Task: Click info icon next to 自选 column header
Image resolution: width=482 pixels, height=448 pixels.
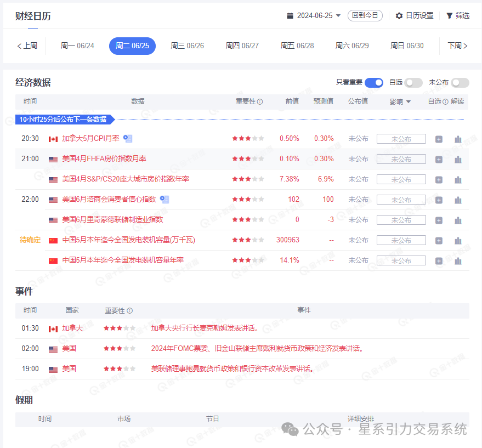Action: click(x=445, y=102)
